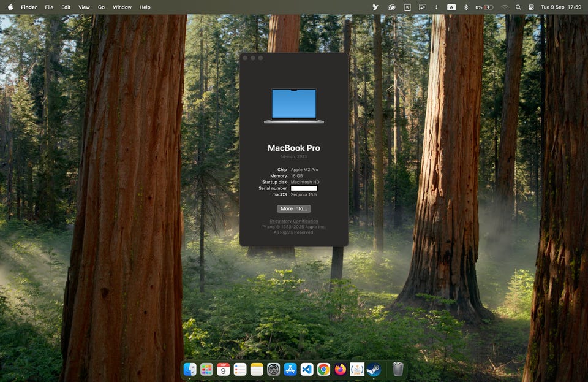Open Google Chrome in the Dock

pyautogui.click(x=323, y=369)
